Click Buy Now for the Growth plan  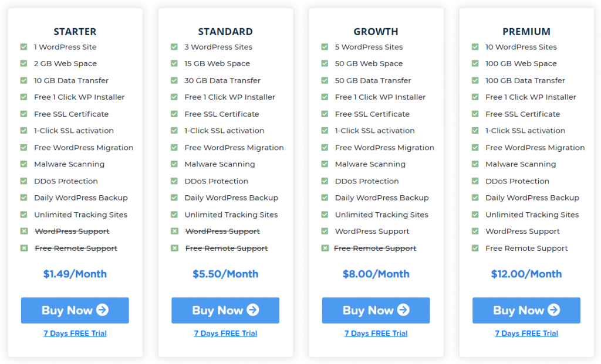(x=376, y=310)
